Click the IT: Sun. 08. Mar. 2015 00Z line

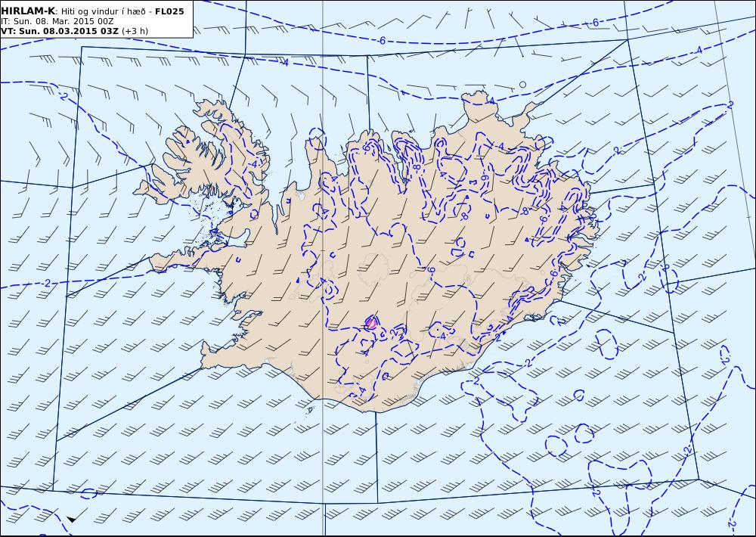point(57,21)
